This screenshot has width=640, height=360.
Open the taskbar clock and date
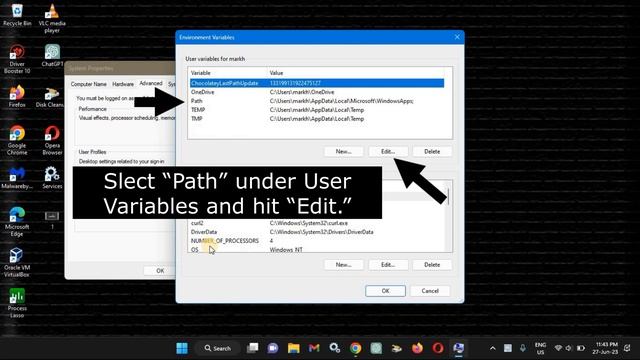(606, 348)
